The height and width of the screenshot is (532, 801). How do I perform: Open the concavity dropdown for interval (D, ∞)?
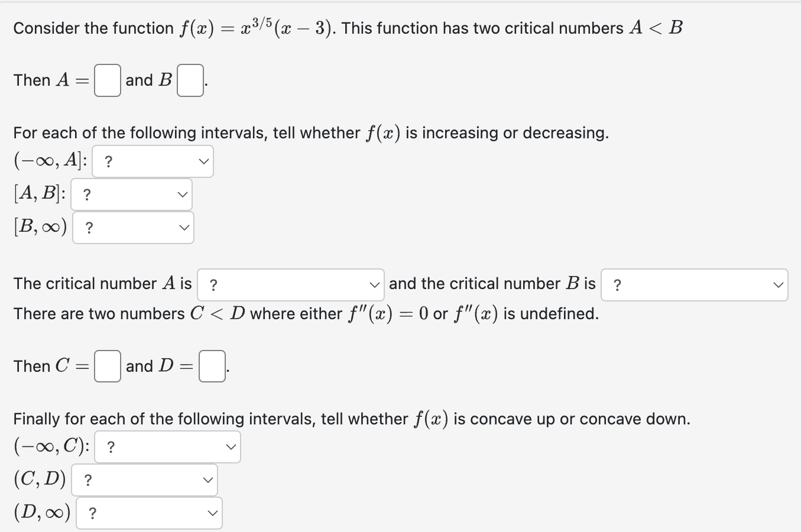[149, 513]
